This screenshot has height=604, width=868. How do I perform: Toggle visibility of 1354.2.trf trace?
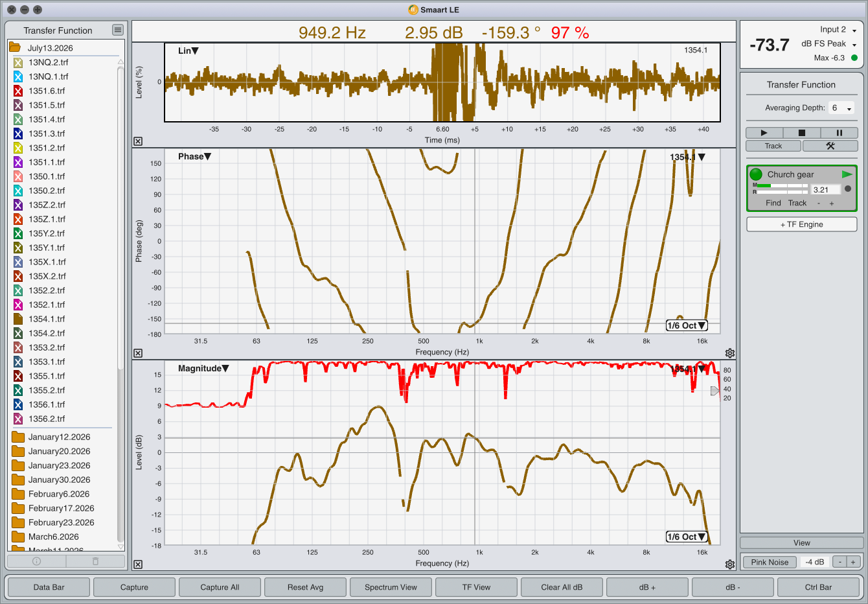(18, 333)
